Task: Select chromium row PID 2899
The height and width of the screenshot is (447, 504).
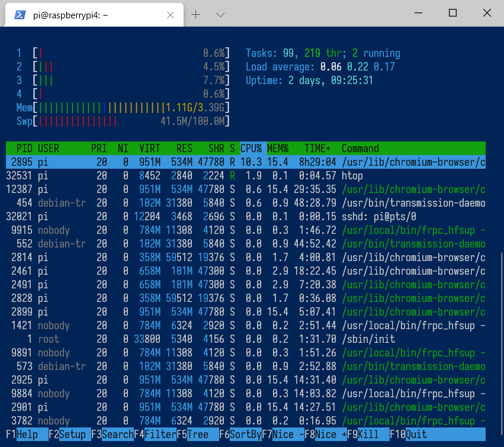Action: click(246, 312)
